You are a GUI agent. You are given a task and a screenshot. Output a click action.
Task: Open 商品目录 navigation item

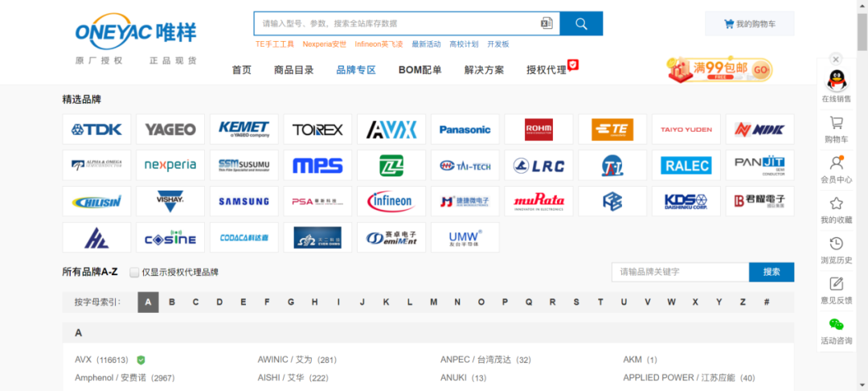[x=294, y=70]
